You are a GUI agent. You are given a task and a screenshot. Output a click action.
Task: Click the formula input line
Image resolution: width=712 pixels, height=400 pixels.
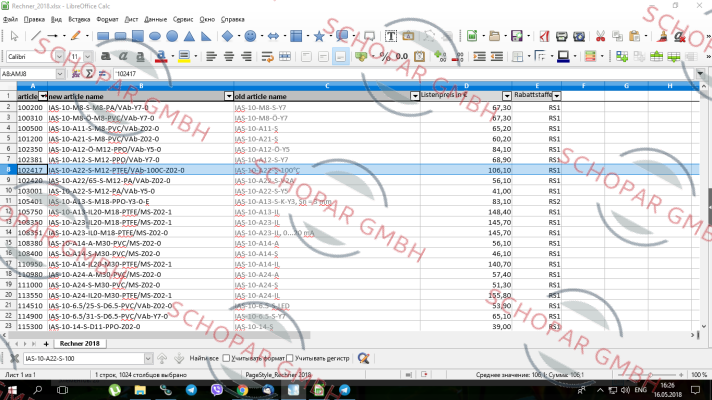pos(404,74)
